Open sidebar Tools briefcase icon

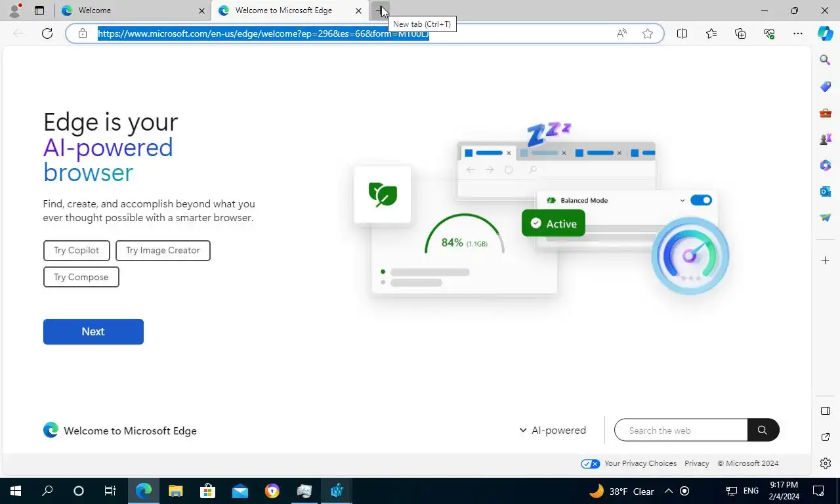[x=826, y=113]
